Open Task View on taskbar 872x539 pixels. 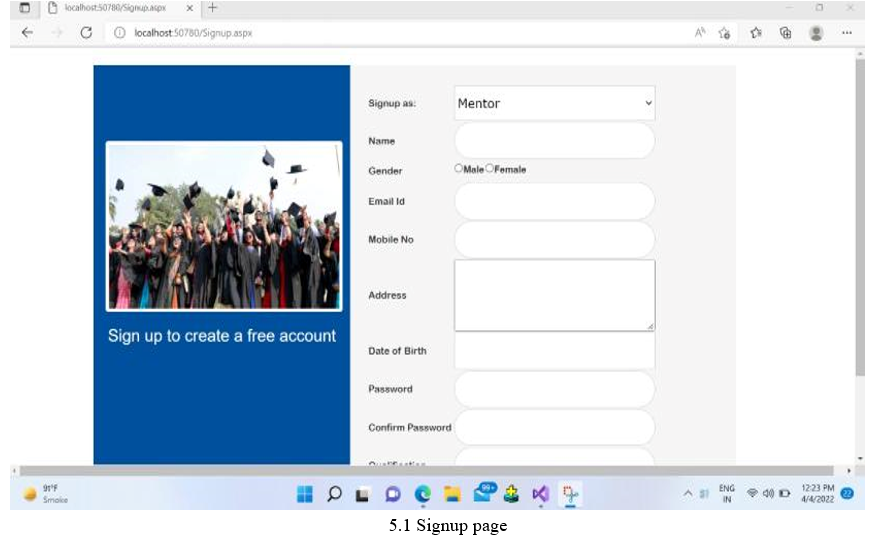pos(363,494)
